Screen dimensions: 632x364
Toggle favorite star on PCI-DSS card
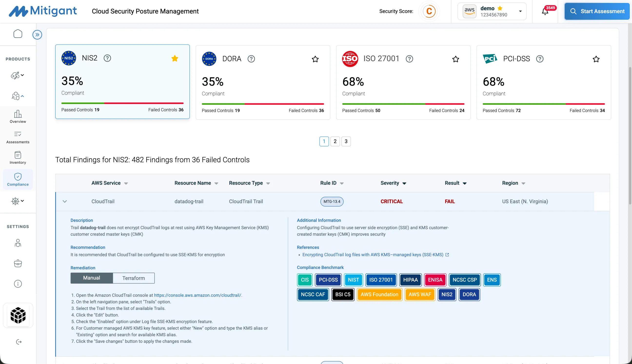coord(596,59)
